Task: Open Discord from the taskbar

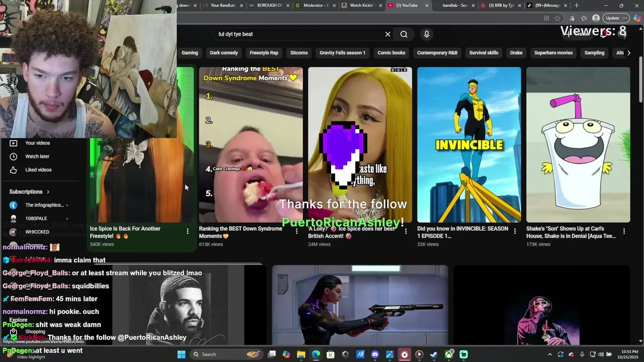Action: tap(375, 354)
